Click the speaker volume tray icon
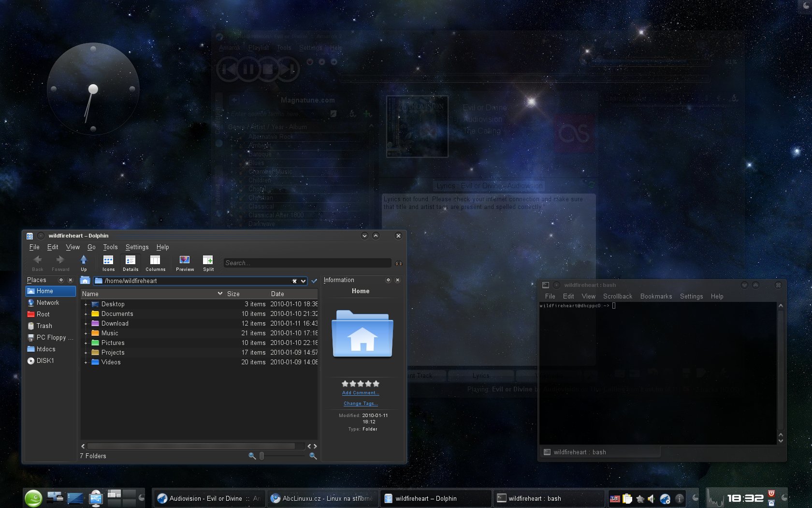Image resolution: width=812 pixels, height=508 pixels. [x=652, y=499]
